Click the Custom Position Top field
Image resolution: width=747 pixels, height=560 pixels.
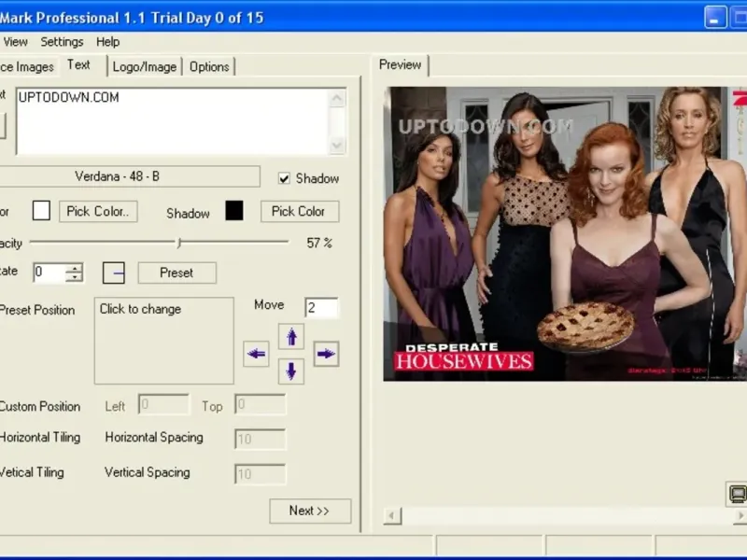click(x=261, y=405)
